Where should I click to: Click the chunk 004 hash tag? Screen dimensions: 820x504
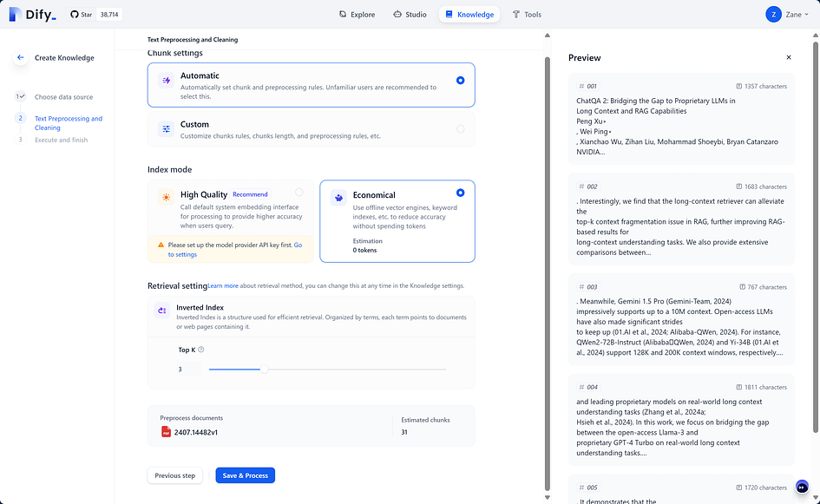pos(587,388)
